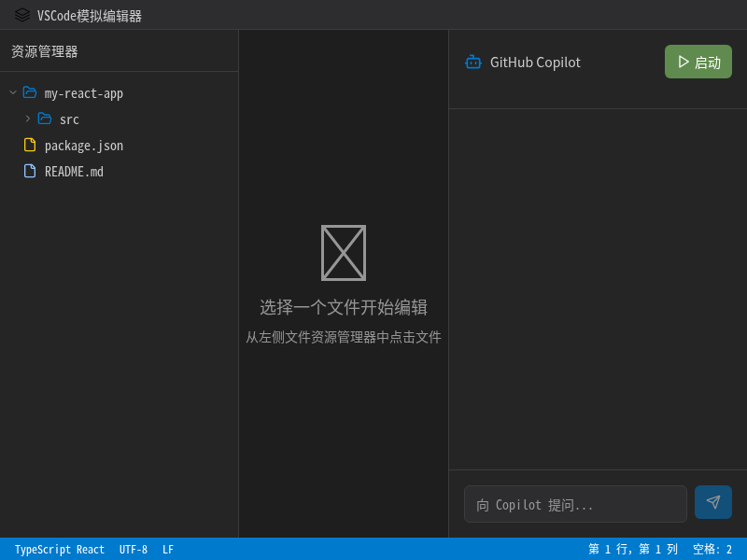The image size is (747, 560).
Task: Click the src folder icon
Action: point(45,119)
